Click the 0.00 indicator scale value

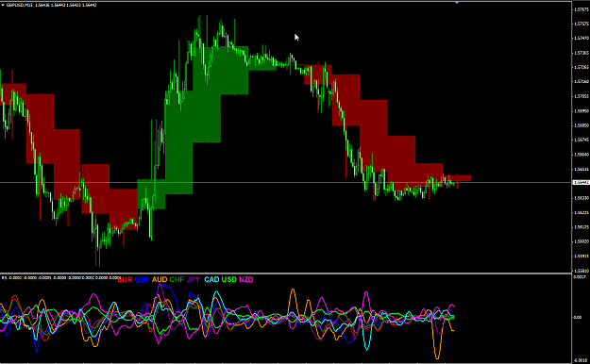pos(577,318)
